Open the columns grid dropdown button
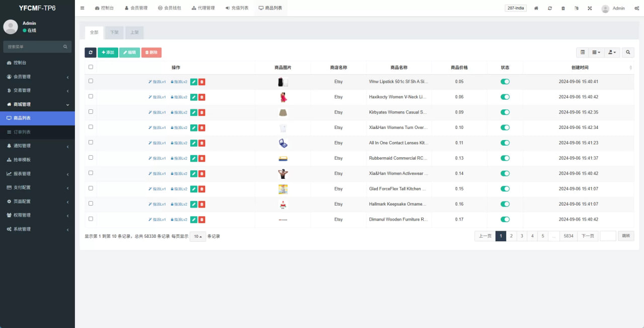This screenshot has width=644, height=328. (596, 52)
